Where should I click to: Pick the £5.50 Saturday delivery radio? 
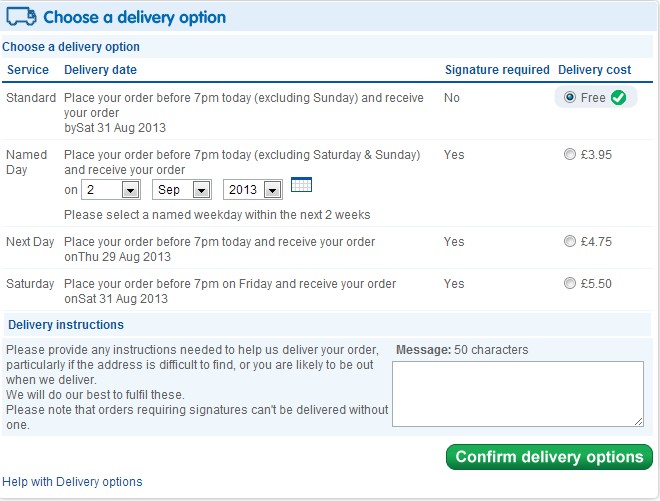(x=570, y=283)
